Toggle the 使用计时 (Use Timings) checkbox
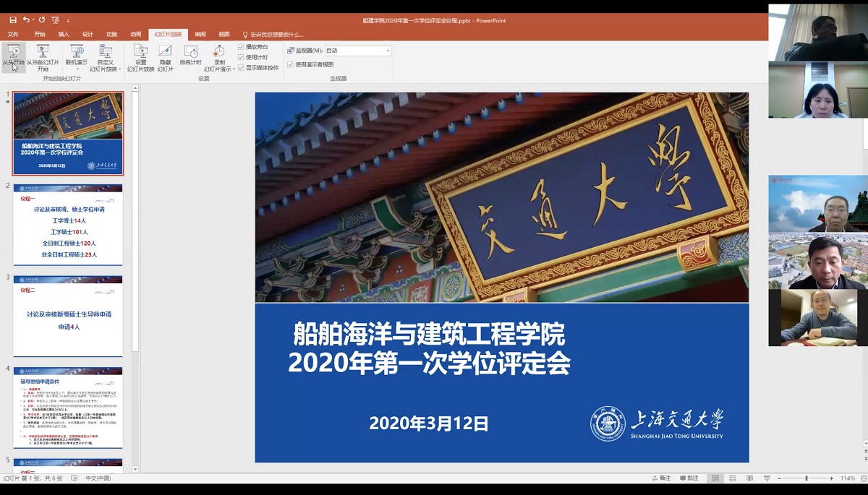868x495 pixels. pyautogui.click(x=242, y=57)
